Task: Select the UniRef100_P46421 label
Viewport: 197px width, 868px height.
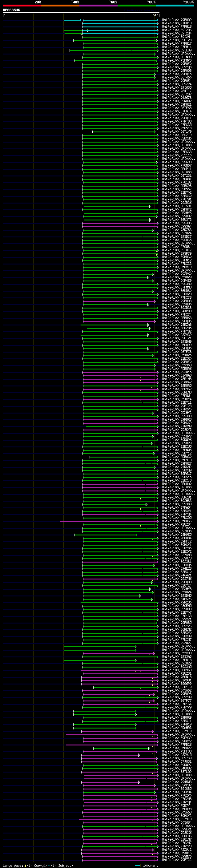Action: [177, 575]
